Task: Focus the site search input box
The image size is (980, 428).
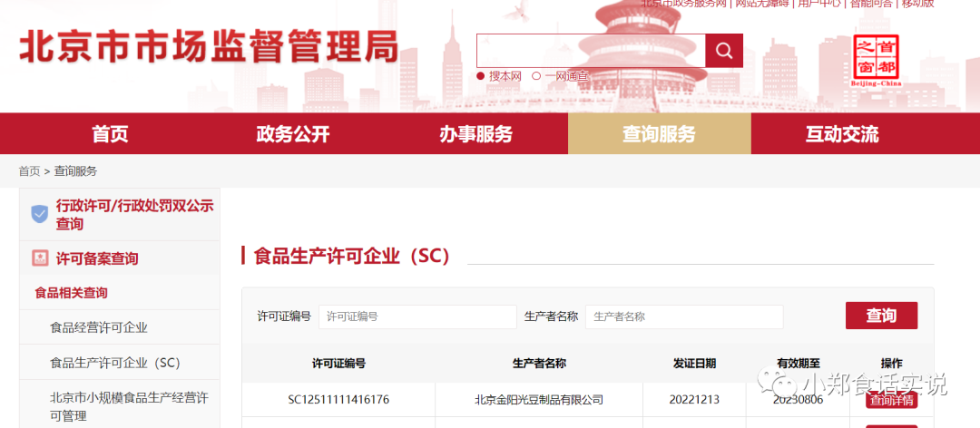Action: pyautogui.click(x=592, y=51)
